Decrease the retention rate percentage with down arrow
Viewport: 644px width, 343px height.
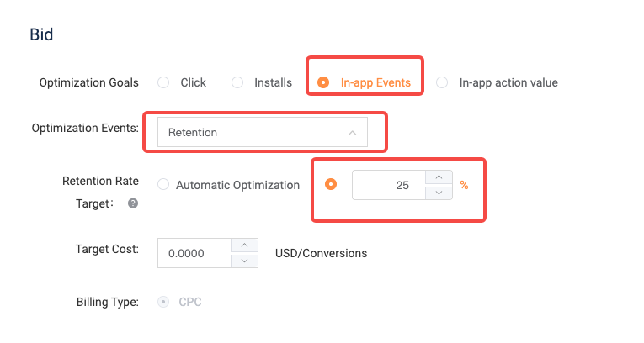pyautogui.click(x=438, y=193)
